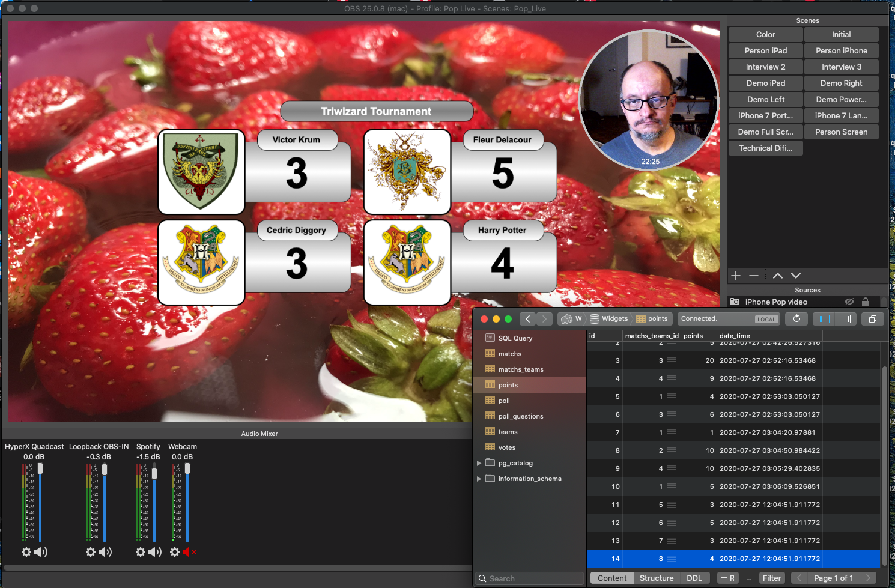
Task: Adjust the Spotify volume fader
Action: 154,473
